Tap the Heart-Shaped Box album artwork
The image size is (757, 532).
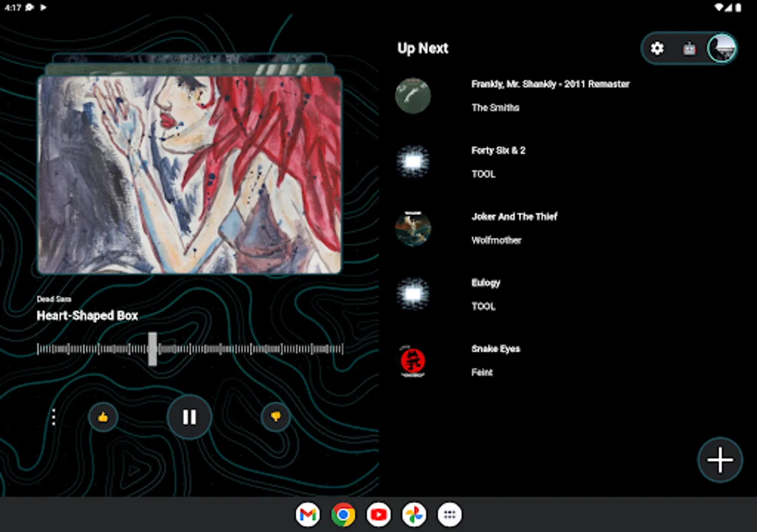(x=190, y=174)
